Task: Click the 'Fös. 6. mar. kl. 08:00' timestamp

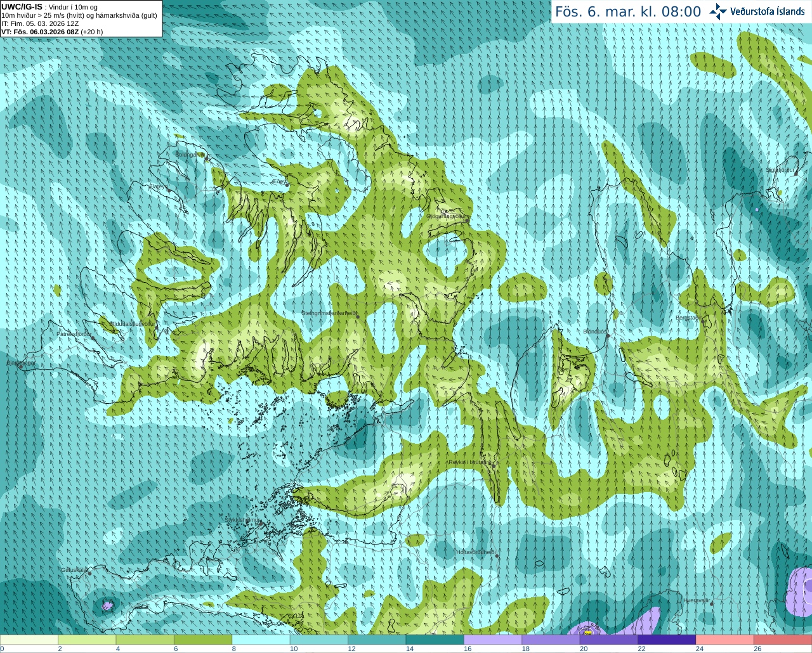Action: pyautogui.click(x=628, y=11)
